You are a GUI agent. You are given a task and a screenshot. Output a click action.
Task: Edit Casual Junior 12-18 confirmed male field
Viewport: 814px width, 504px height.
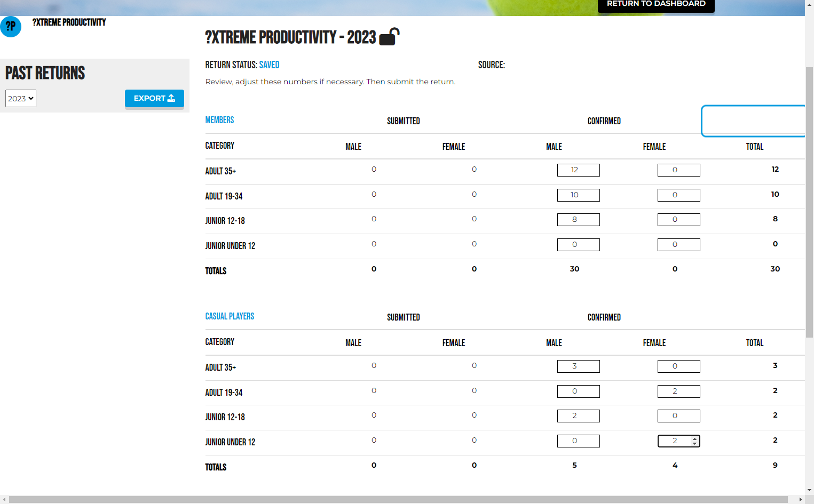coord(579,416)
